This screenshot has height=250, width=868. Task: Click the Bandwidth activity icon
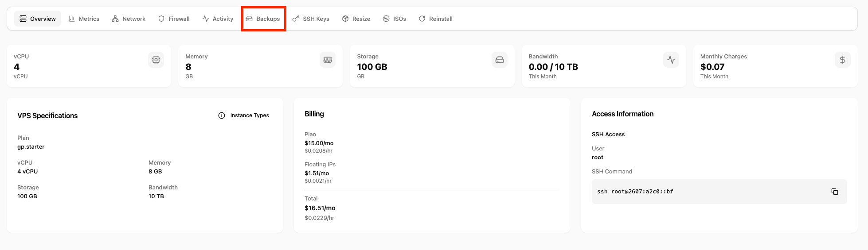coord(671,60)
